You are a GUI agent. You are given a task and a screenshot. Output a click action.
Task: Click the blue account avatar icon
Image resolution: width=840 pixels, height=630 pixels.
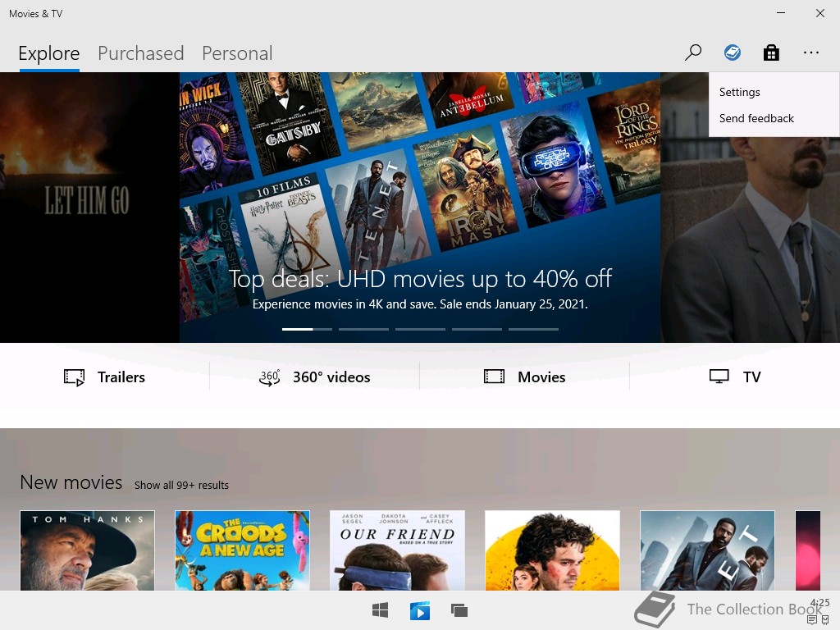click(733, 52)
